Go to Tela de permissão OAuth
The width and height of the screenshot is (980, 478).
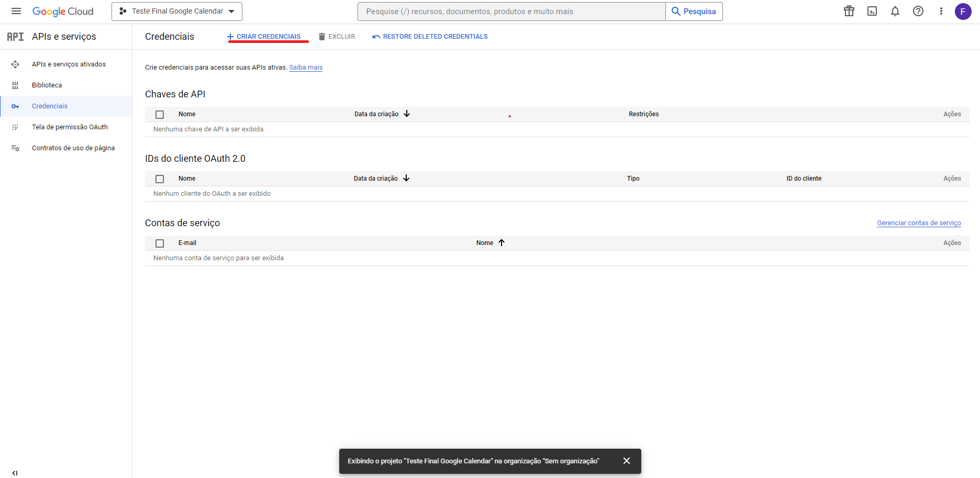tap(70, 127)
